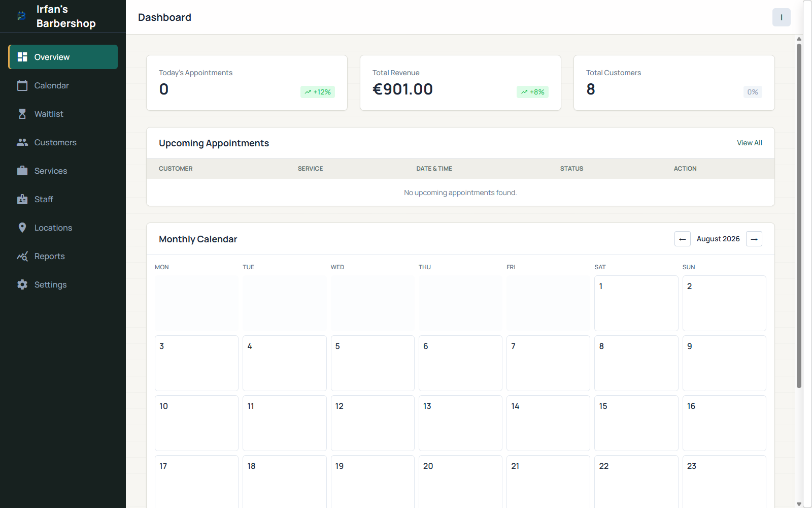The width and height of the screenshot is (812, 508).
Task: Click the Reports chart icon
Action: coord(22,256)
